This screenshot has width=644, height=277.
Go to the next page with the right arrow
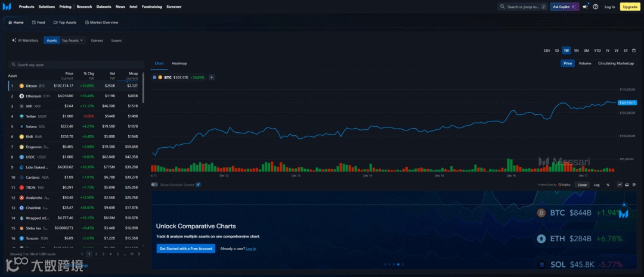(139, 254)
